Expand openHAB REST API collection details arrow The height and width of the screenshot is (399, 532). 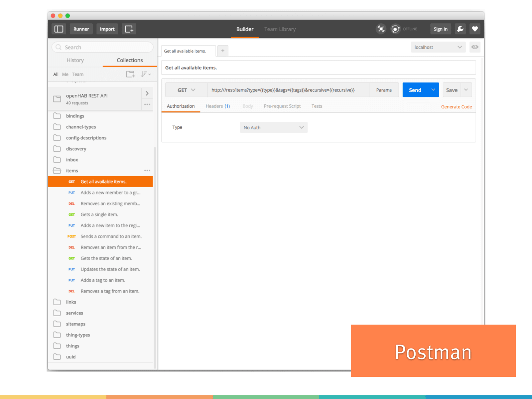[147, 93]
